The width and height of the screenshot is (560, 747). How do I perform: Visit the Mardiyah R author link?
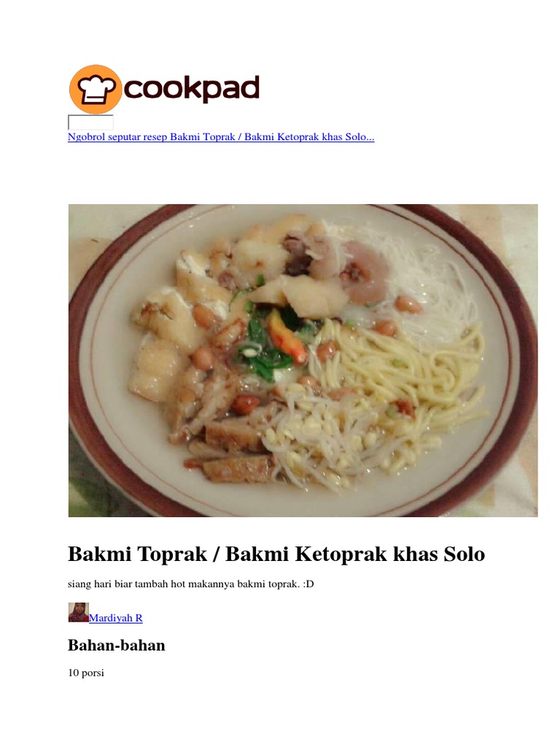(x=116, y=618)
